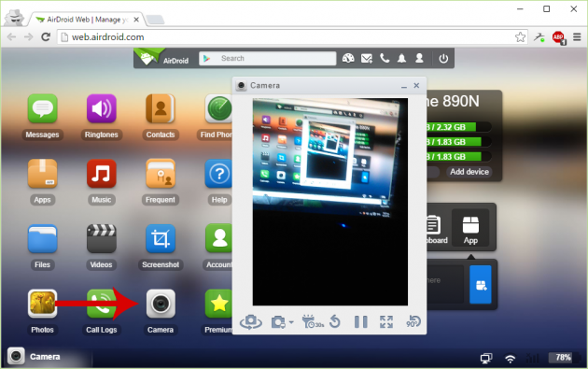Viewport: 588px width, 369px height.
Task: Enter fullscreen camera view
Action: (x=386, y=322)
